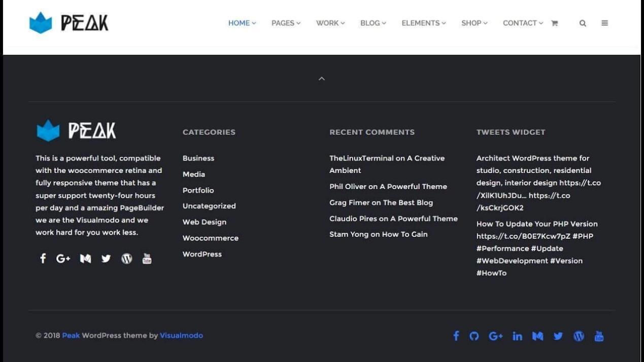Open the Woocommerce category link
Viewport: 644px width, 362px height.
tap(211, 238)
